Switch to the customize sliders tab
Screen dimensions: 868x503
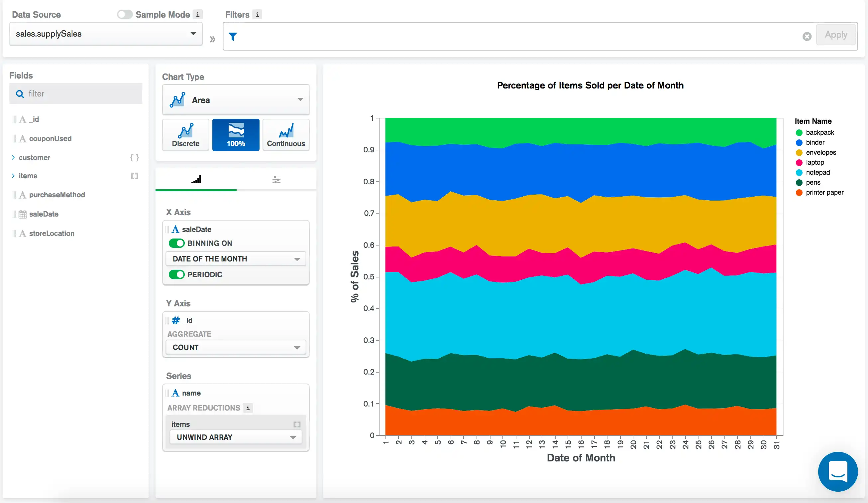coord(276,180)
